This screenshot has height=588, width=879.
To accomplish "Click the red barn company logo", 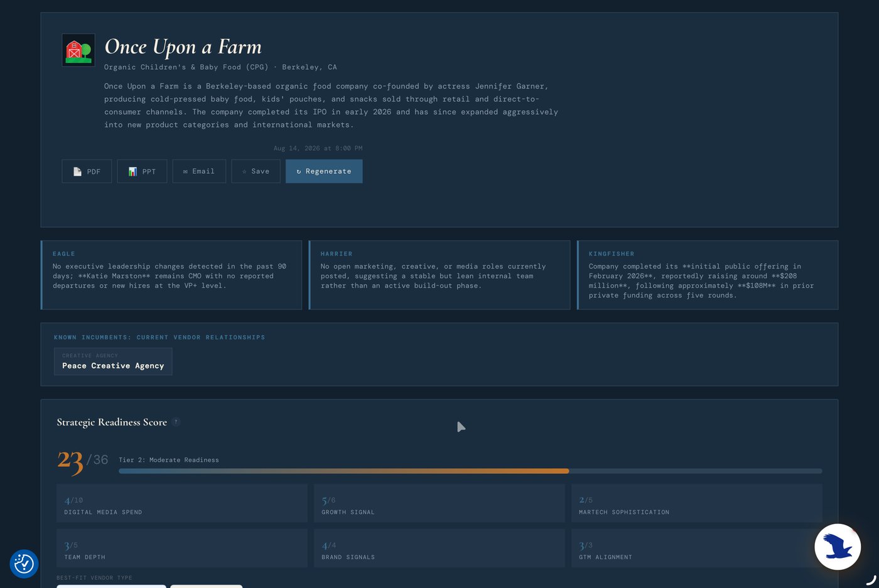I will click(x=78, y=50).
